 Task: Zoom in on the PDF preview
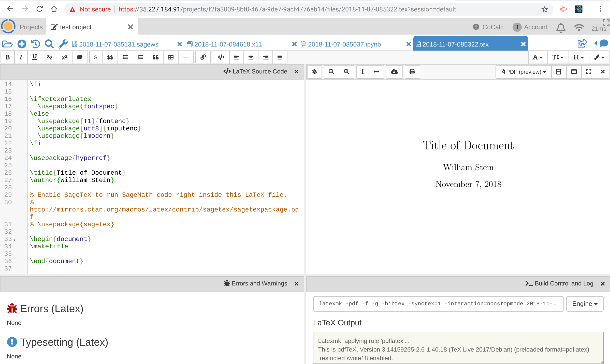pos(346,72)
